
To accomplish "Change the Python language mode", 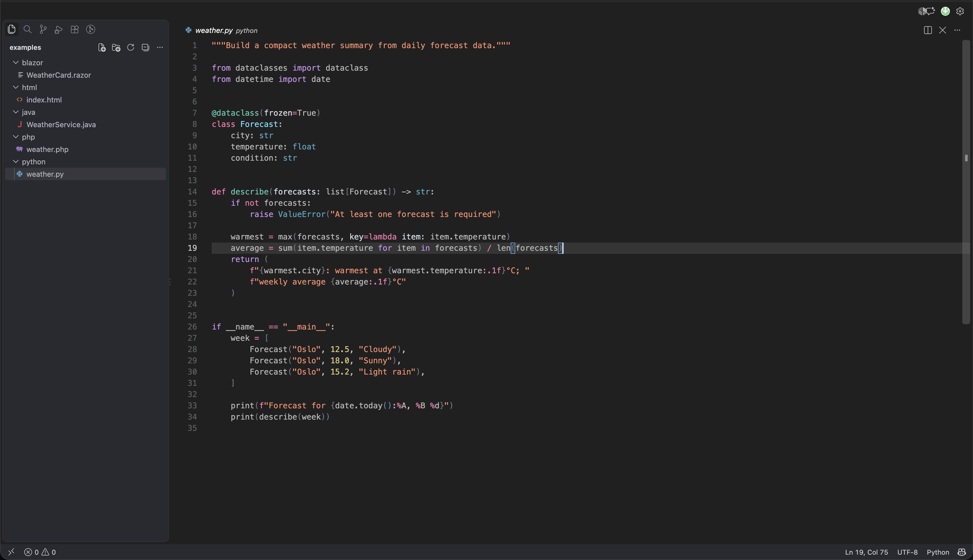I will click(938, 552).
